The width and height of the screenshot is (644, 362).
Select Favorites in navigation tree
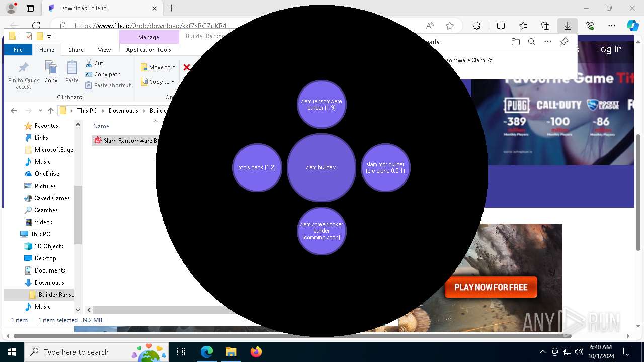[46, 126]
